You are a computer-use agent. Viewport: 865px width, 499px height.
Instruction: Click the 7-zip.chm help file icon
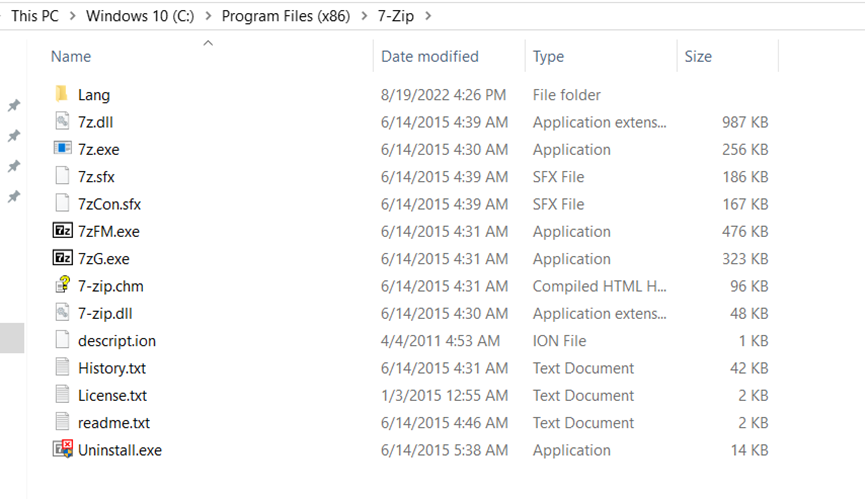pyautogui.click(x=62, y=286)
